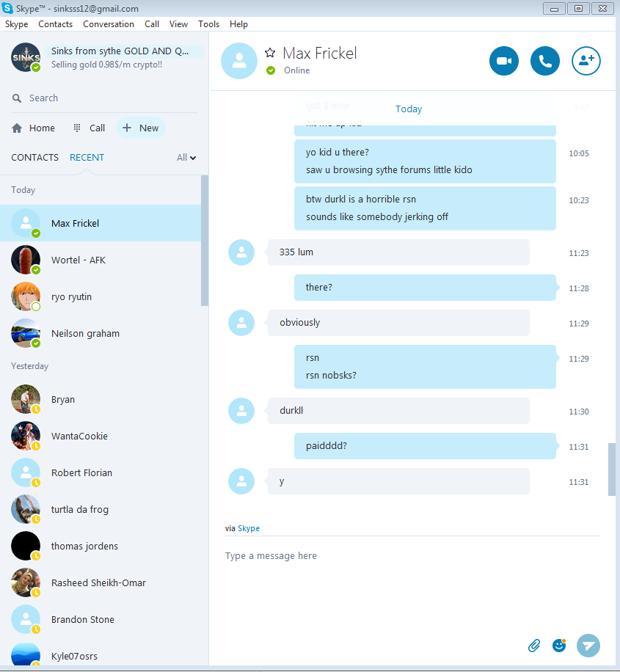
Task: Go to Home in the sidebar
Action: click(x=34, y=128)
